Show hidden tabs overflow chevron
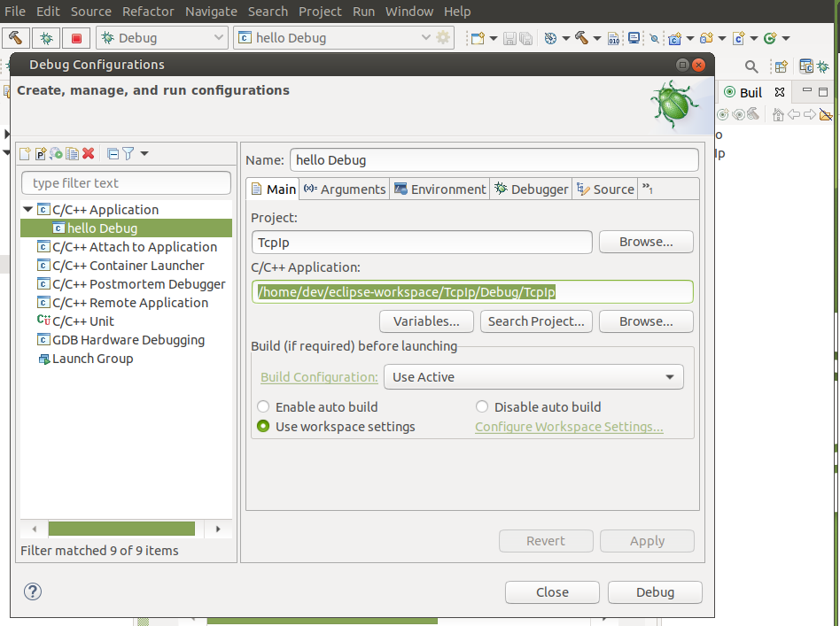 pos(647,189)
